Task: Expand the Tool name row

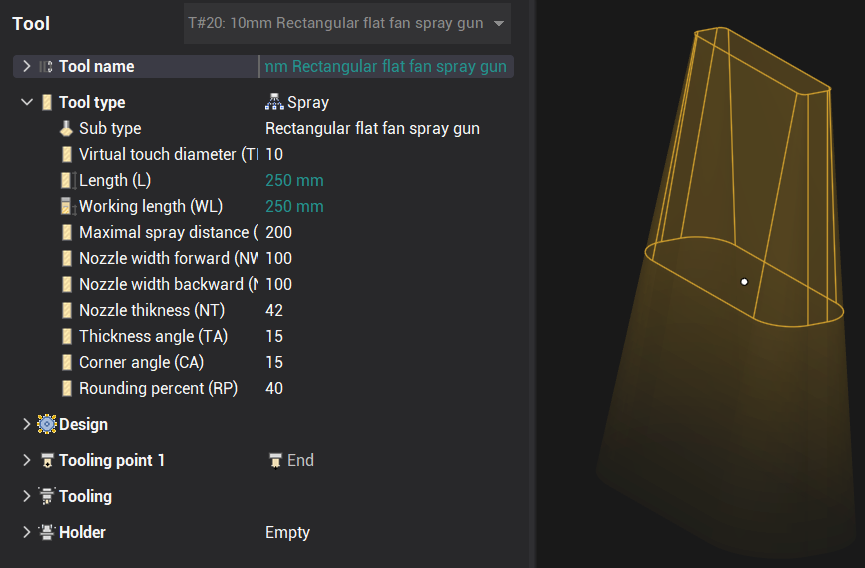Action: click(27, 67)
